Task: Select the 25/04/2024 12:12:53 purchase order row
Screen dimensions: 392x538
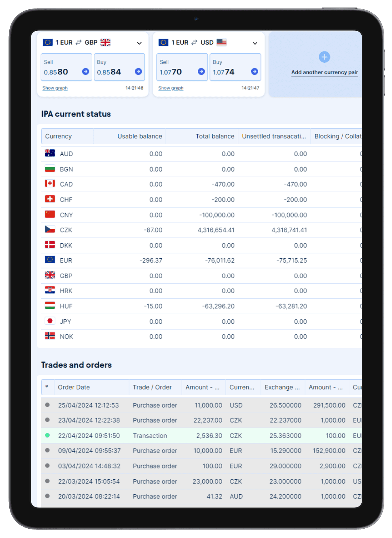Action: click(88, 405)
